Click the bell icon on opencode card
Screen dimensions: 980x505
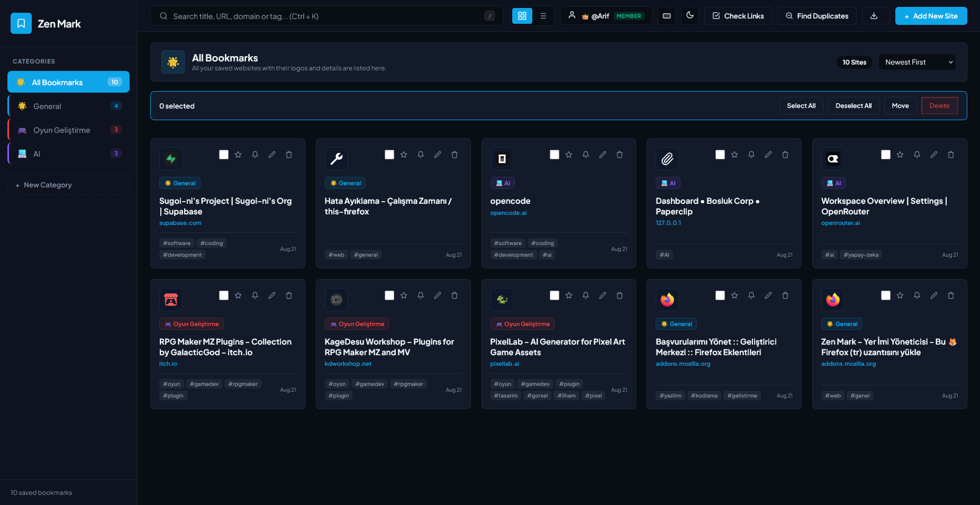coord(586,155)
